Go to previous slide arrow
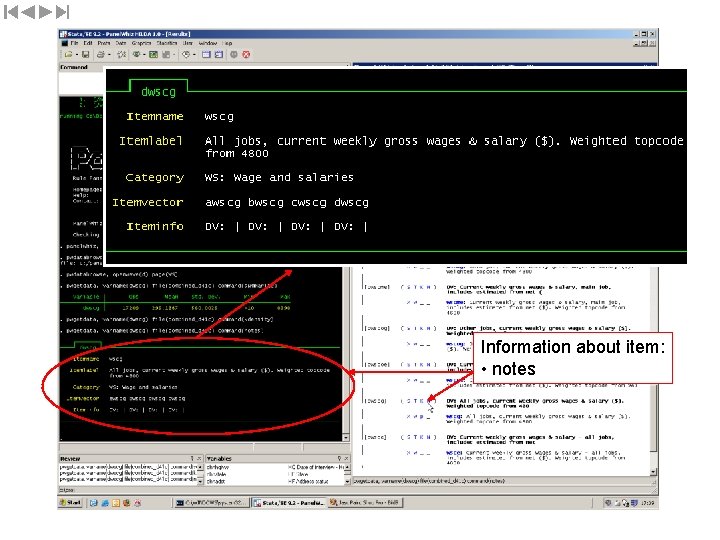Image resolution: width=720 pixels, height=540 pixels. point(28,12)
